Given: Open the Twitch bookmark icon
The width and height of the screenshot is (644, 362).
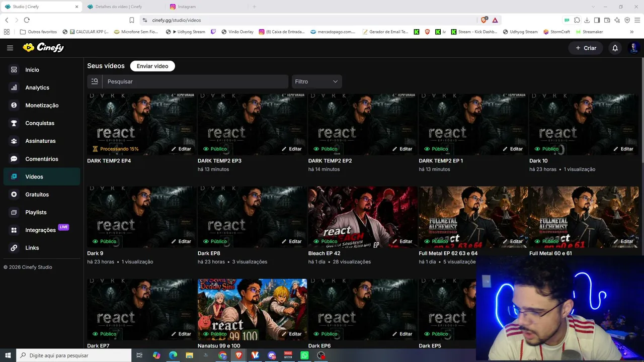Looking at the screenshot, I should click(213, 32).
